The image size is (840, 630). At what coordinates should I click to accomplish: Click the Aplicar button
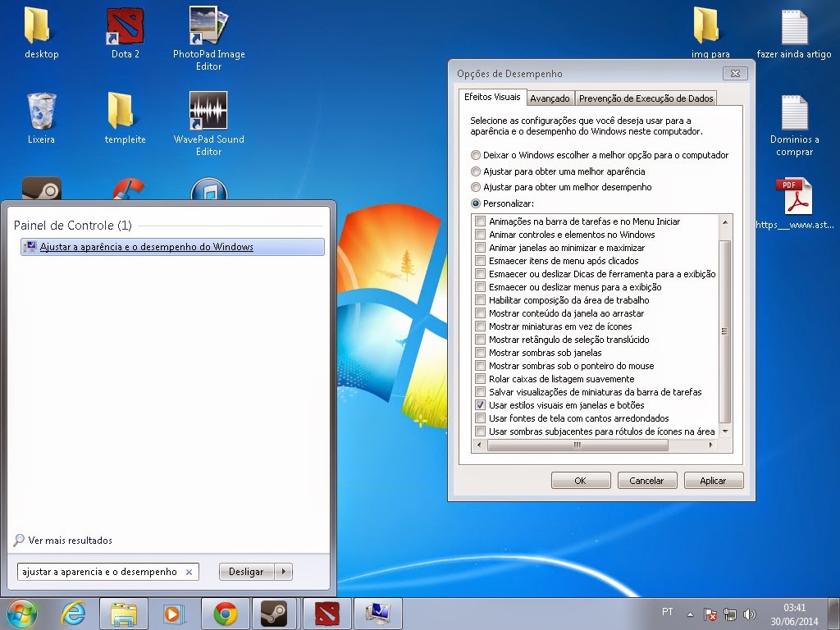pos(713,481)
